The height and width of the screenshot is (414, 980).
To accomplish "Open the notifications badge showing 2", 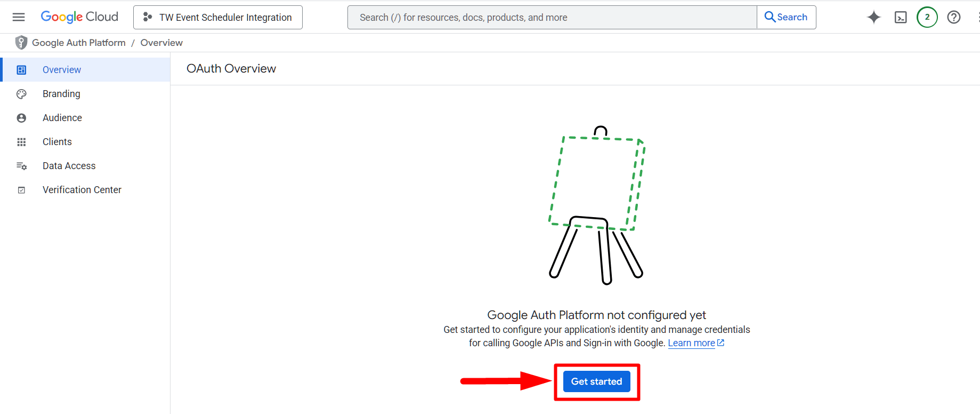I will tap(927, 17).
